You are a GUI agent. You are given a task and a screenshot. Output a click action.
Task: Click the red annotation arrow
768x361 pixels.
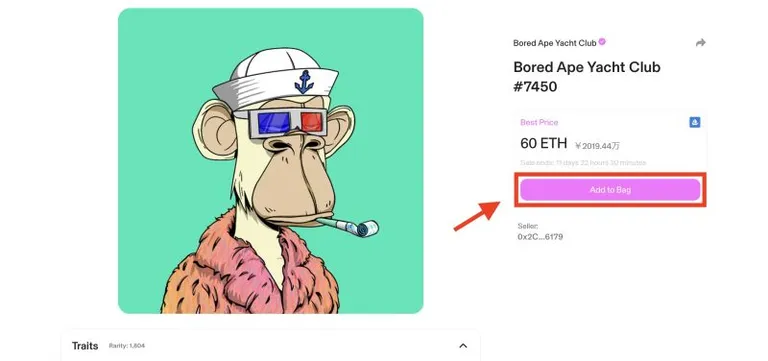(x=477, y=216)
